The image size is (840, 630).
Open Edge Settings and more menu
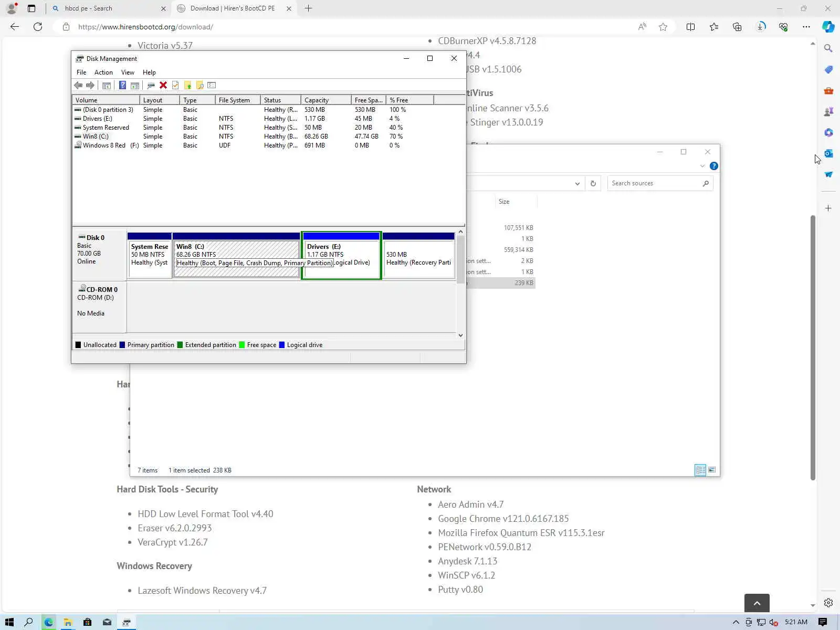pos(806,27)
